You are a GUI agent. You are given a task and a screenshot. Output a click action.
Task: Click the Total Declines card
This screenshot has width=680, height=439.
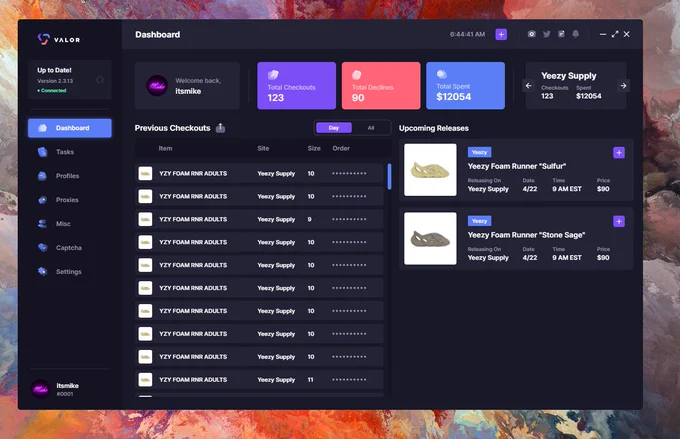pyautogui.click(x=381, y=85)
